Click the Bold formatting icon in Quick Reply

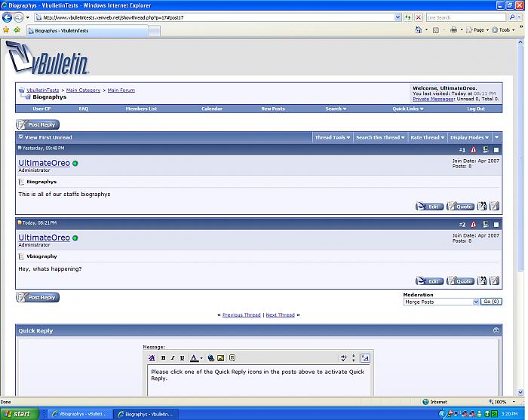tap(163, 358)
